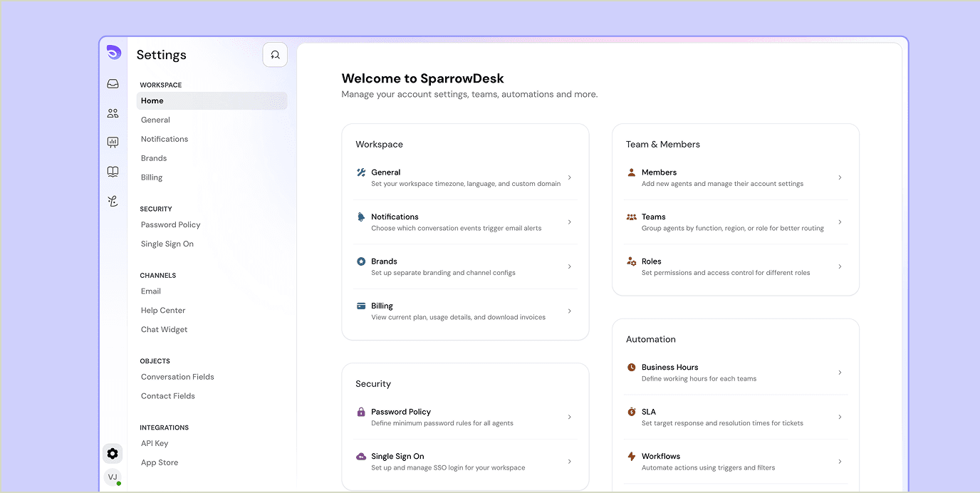Expand Brands row chevron in Workspace card

(570, 266)
